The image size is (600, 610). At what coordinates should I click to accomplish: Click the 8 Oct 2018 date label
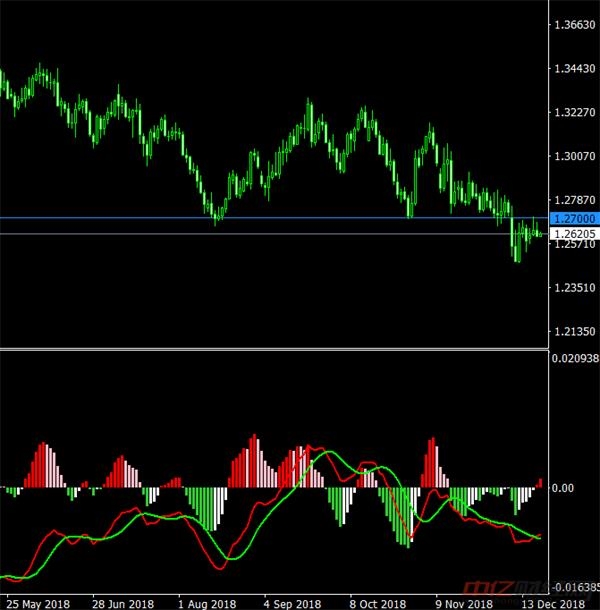[377, 604]
